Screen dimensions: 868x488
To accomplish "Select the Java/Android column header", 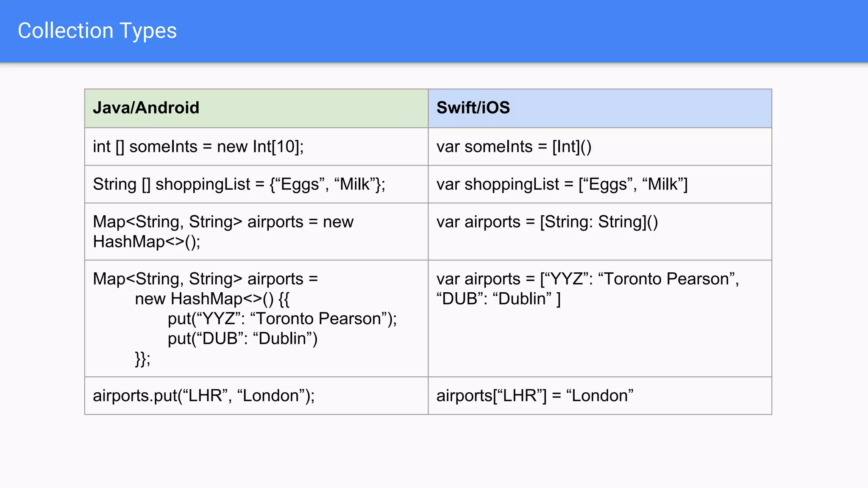I will pos(146,108).
